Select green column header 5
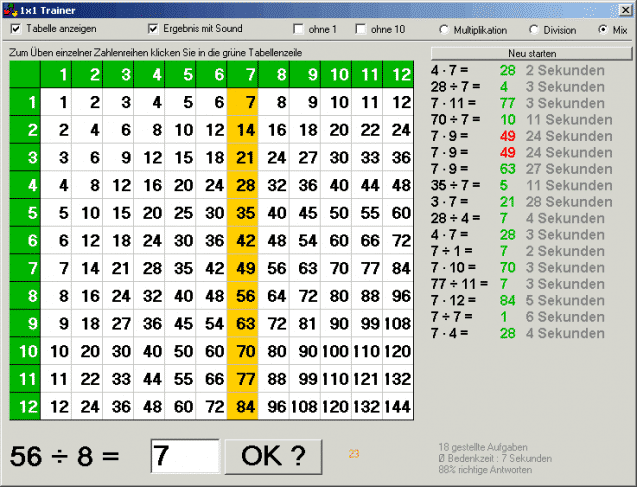637x487 pixels. point(180,74)
